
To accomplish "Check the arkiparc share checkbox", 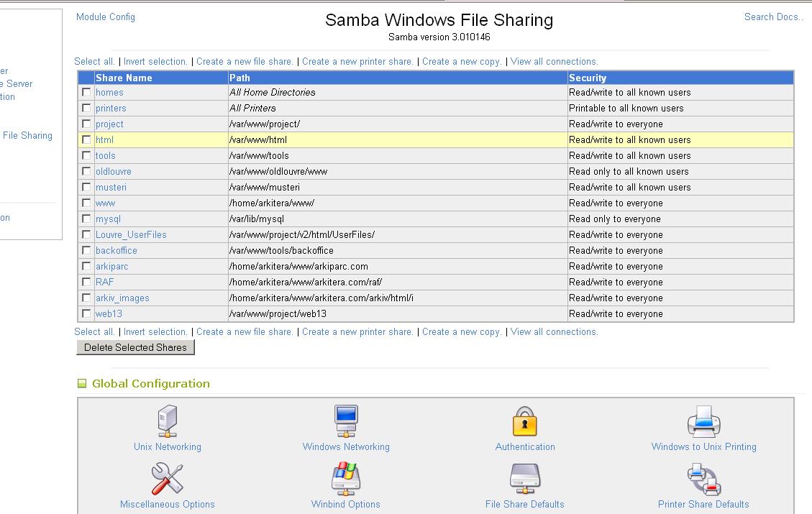I will tap(86, 266).
